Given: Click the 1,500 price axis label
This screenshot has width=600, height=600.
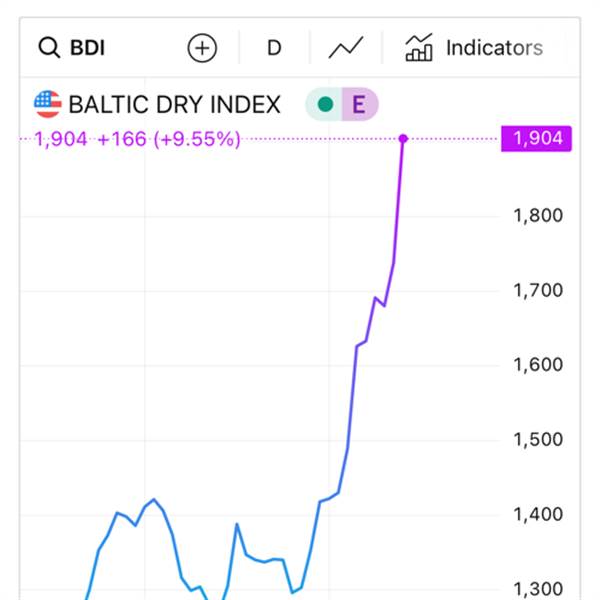Looking at the screenshot, I should 538,440.
